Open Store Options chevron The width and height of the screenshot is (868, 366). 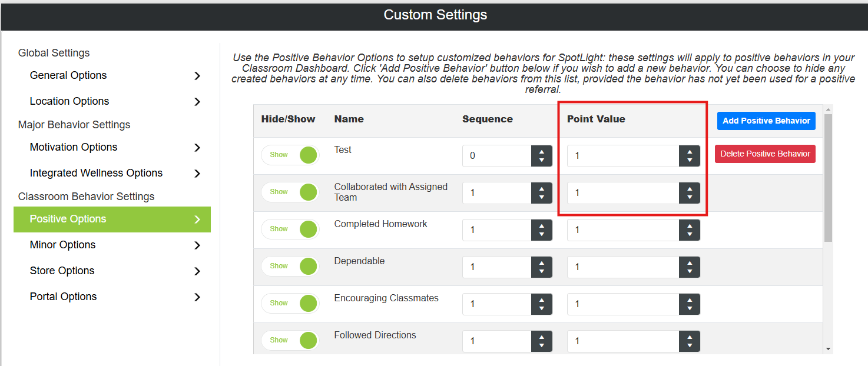click(197, 271)
